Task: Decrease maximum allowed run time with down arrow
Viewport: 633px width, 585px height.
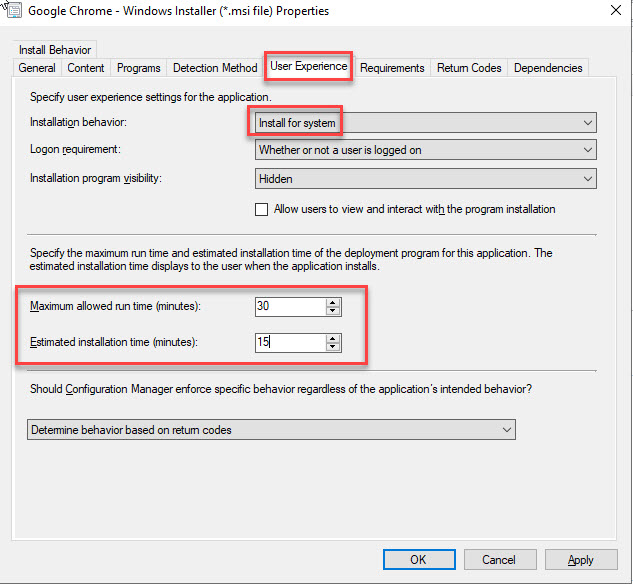Action: click(x=334, y=312)
